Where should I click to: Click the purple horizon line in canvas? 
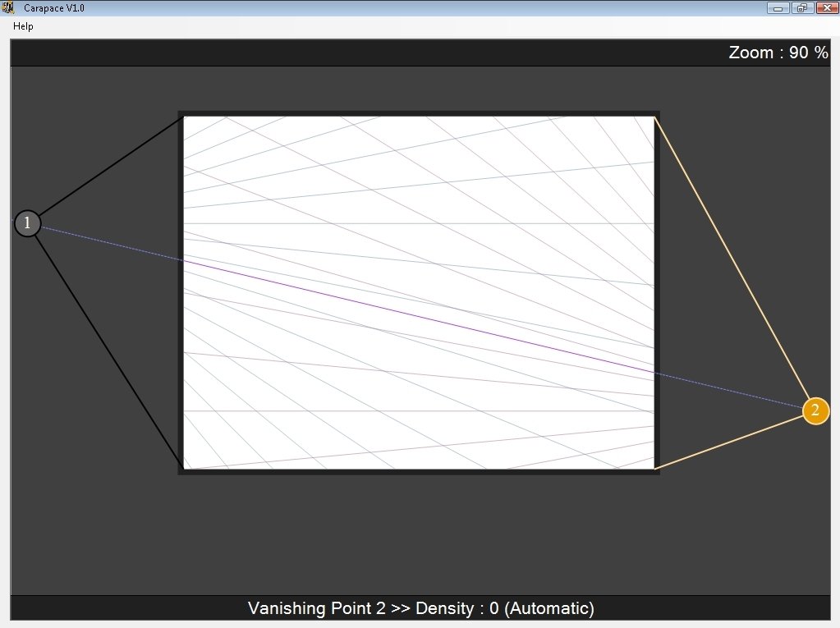pos(419,316)
